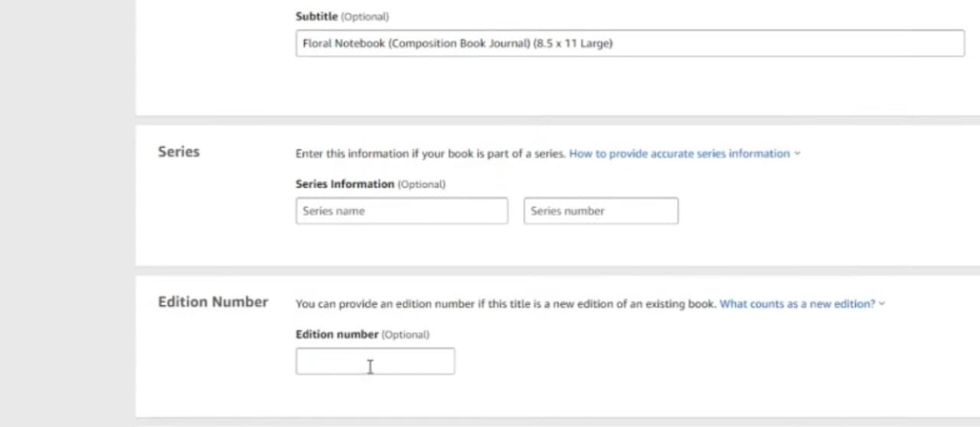Viewport: 980px width, 427px height.
Task: Focus the Series name input box
Action: click(401, 211)
